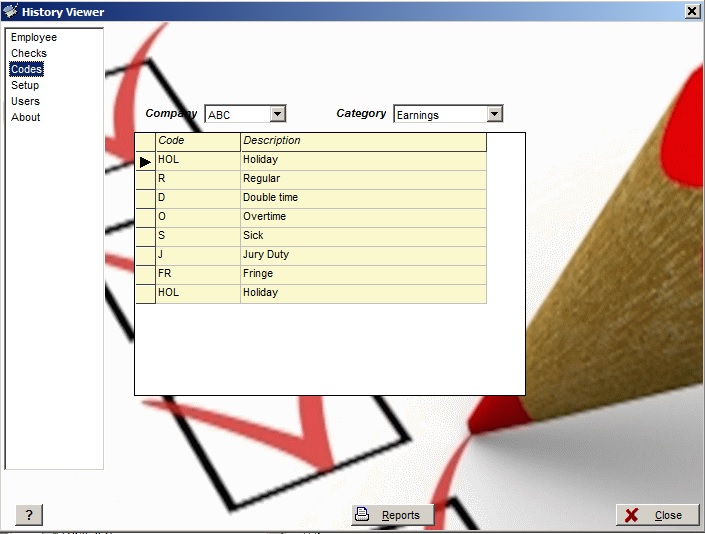Image resolution: width=705 pixels, height=534 pixels.
Task: Click the History Viewer title bar icon
Action: (10, 10)
